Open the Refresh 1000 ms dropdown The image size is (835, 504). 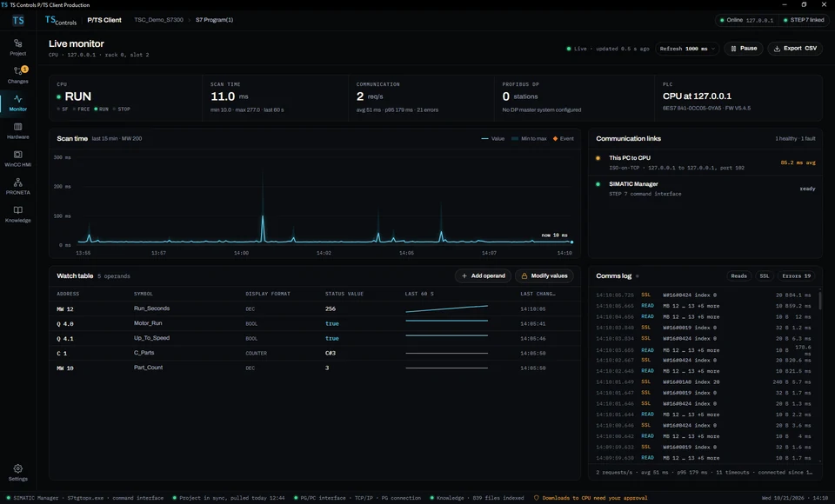(687, 49)
